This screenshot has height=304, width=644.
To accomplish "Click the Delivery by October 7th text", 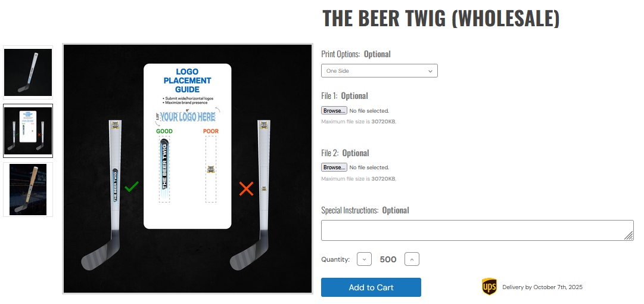I will click(x=542, y=287).
